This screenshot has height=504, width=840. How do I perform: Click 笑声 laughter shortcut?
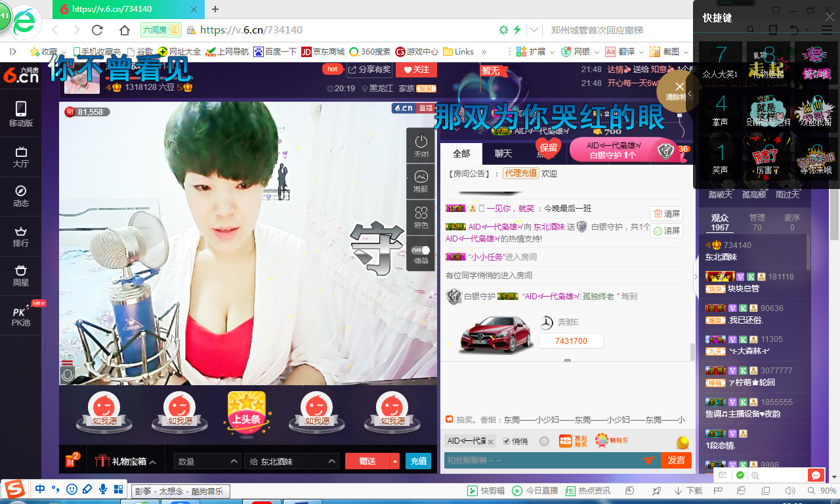(721, 157)
